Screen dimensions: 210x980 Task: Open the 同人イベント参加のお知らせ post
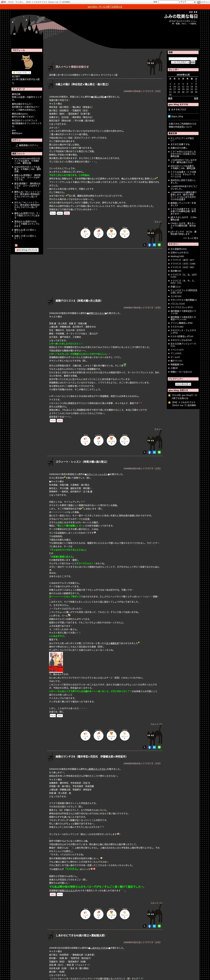click(x=72, y=67)
